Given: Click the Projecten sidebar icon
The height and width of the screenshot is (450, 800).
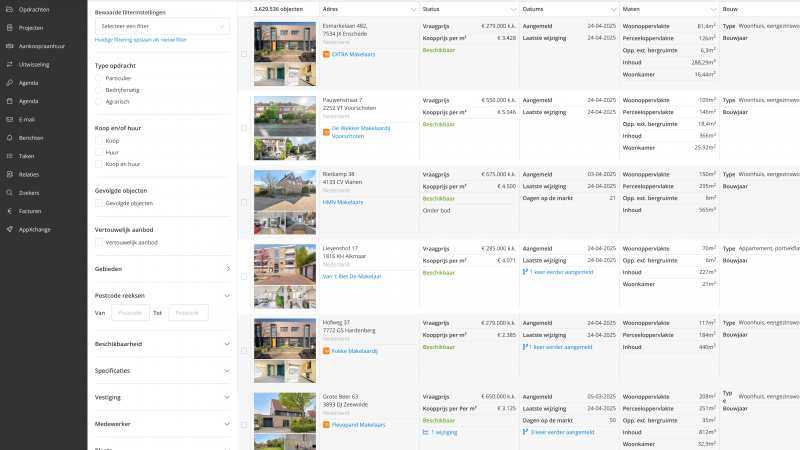Looking at the screenshot, I should click(9, 27).
